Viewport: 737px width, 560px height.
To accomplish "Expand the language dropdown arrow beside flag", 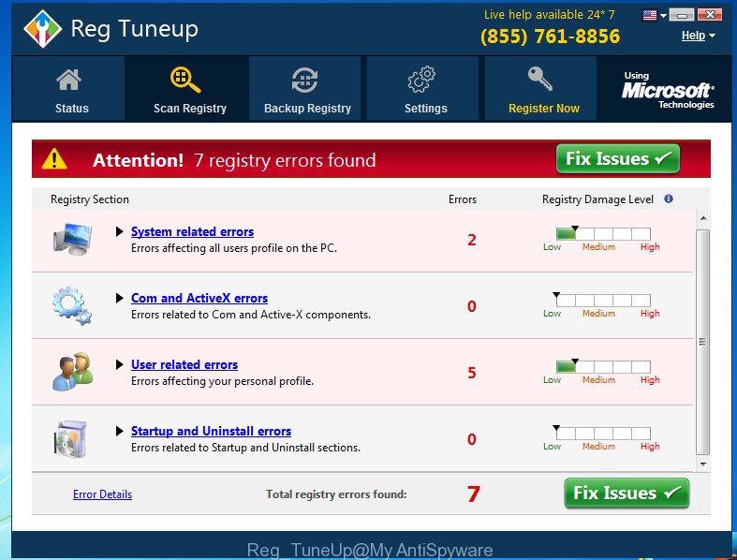I will click(x=663, y=16).
